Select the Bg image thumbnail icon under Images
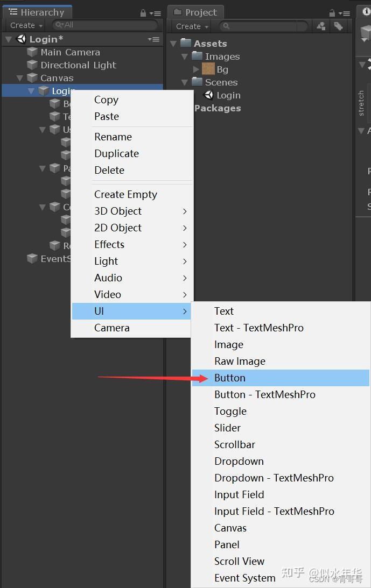The height and width of the screenshot is (588, 371). [x=208, y=69]
